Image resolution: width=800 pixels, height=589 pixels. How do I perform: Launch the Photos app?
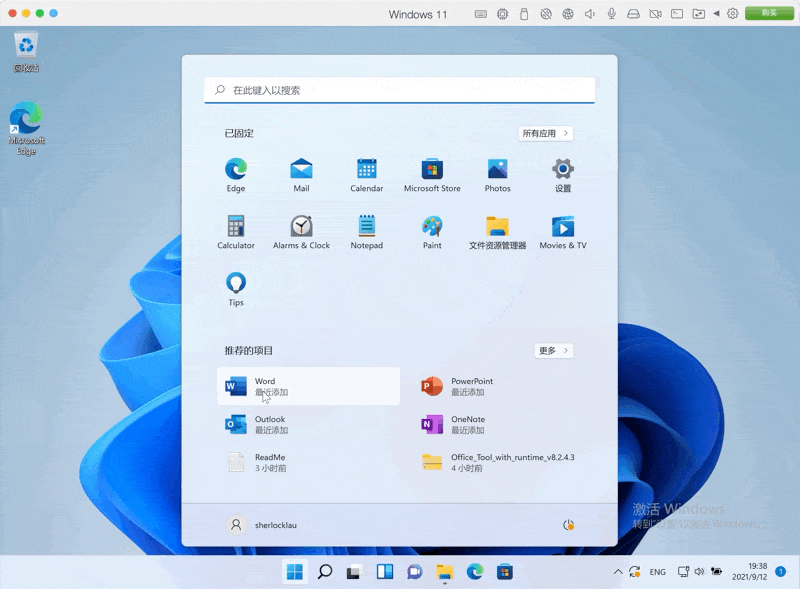tap(497, 175)
